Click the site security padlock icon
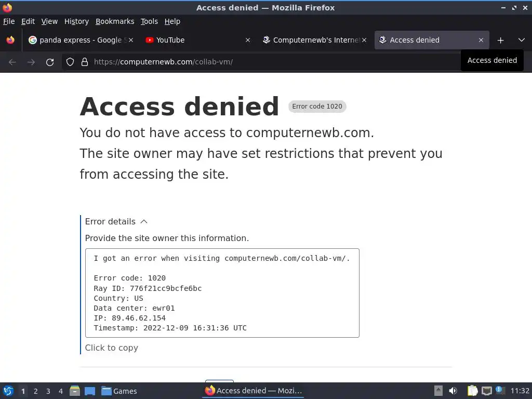The height and width of the screenshot is (399, 532). (85, 62)
